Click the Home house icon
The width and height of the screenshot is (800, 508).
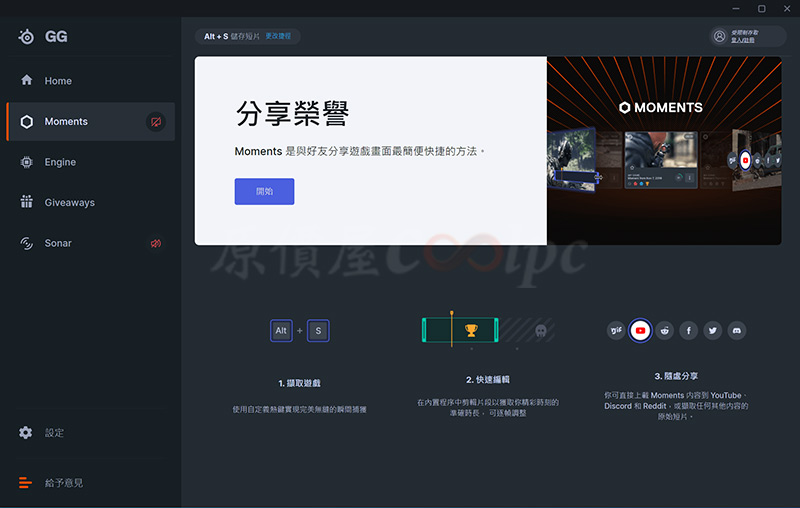(27, 80)
